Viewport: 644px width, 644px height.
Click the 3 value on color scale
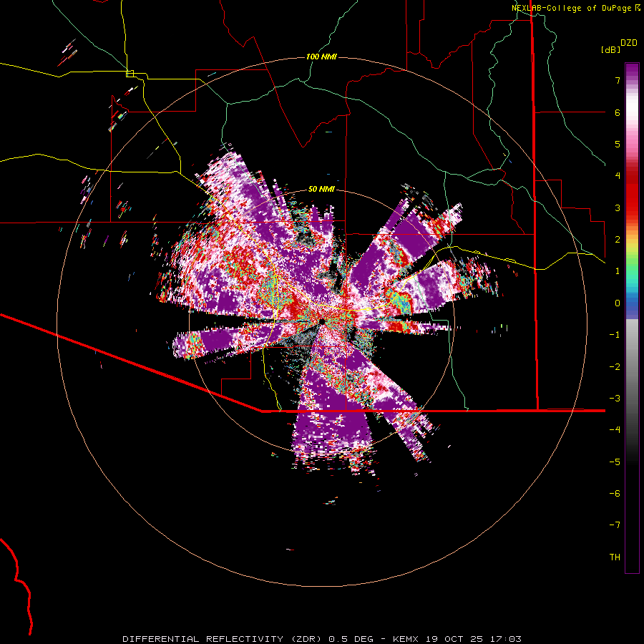(618, 208)
